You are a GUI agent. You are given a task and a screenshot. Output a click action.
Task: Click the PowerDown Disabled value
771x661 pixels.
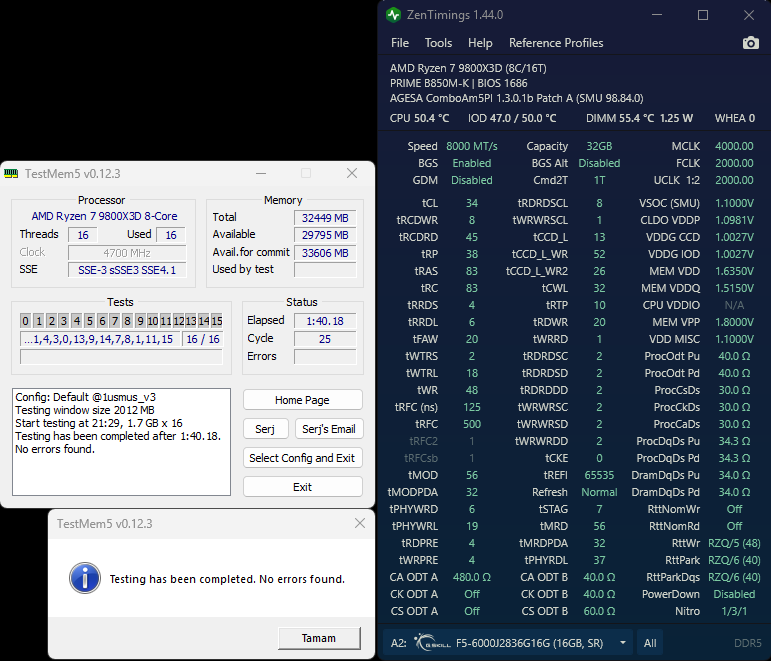click(x=734, y=594)
